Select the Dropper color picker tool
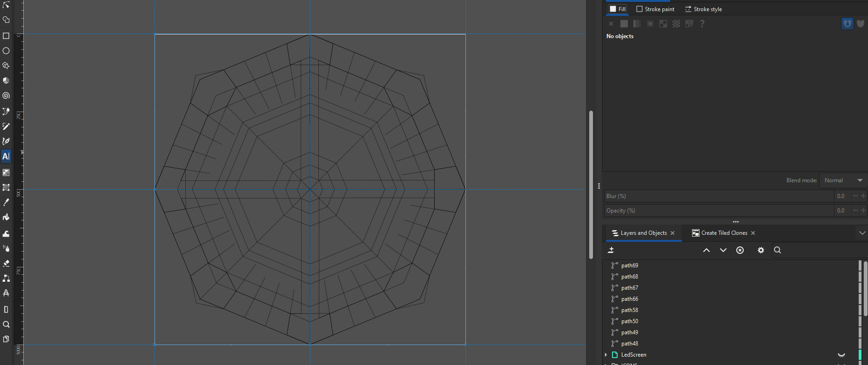868x365 pixels. click(6, 202)
